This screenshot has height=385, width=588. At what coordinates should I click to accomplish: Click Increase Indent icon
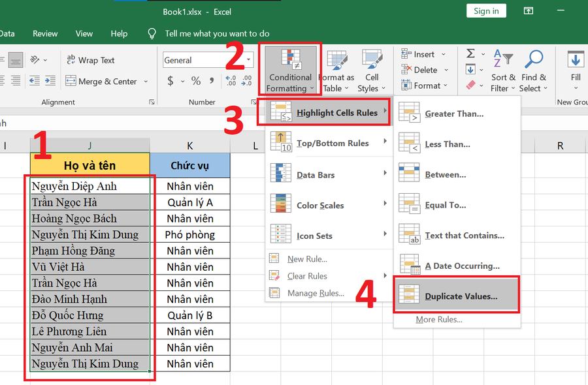tap(50, 80)
